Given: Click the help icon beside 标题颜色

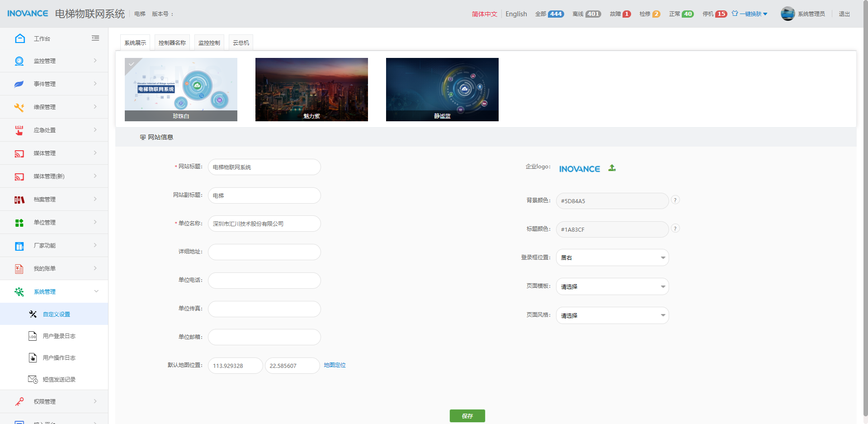Looking at the screenshot, I should point(675,229).
